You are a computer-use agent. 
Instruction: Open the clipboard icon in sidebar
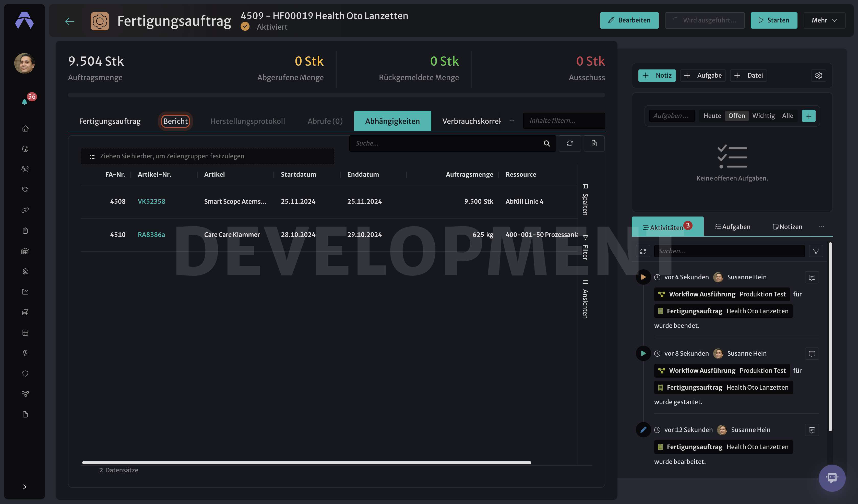[25, 231]
